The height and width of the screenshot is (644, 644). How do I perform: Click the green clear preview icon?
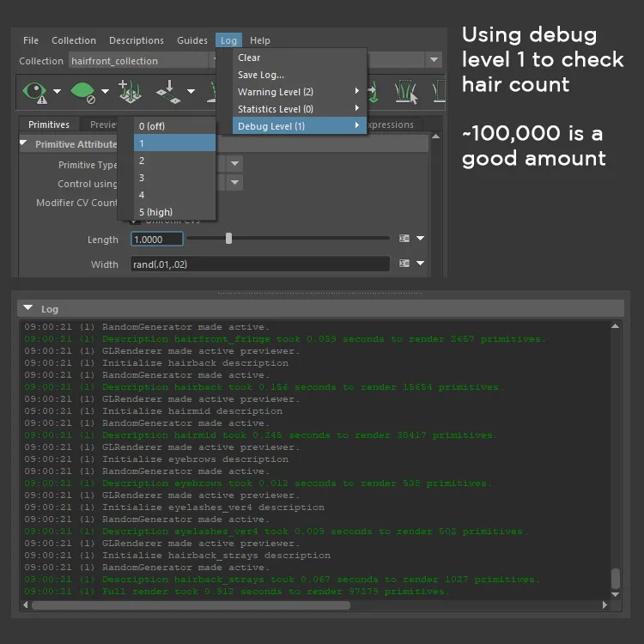(82, 92)
